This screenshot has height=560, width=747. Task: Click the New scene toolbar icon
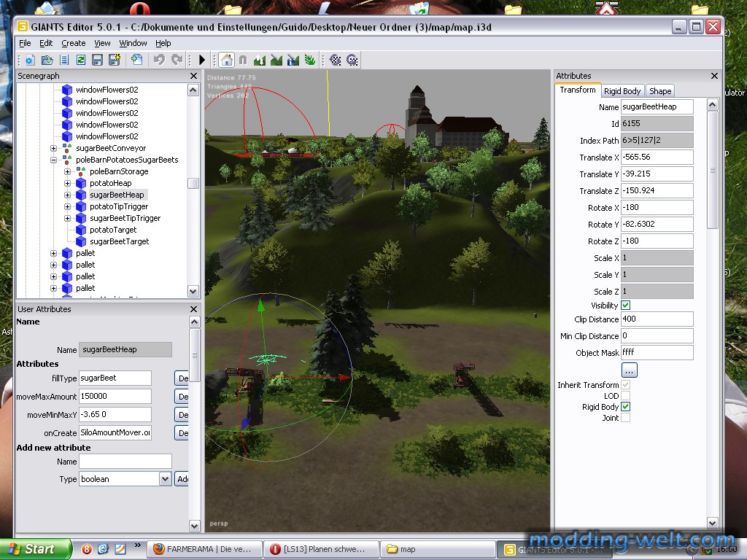point(30,60)
